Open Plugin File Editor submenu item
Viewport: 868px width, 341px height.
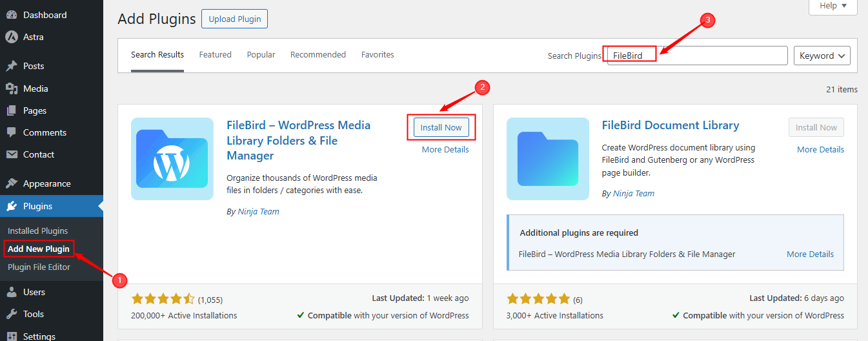tap(39, 267)
